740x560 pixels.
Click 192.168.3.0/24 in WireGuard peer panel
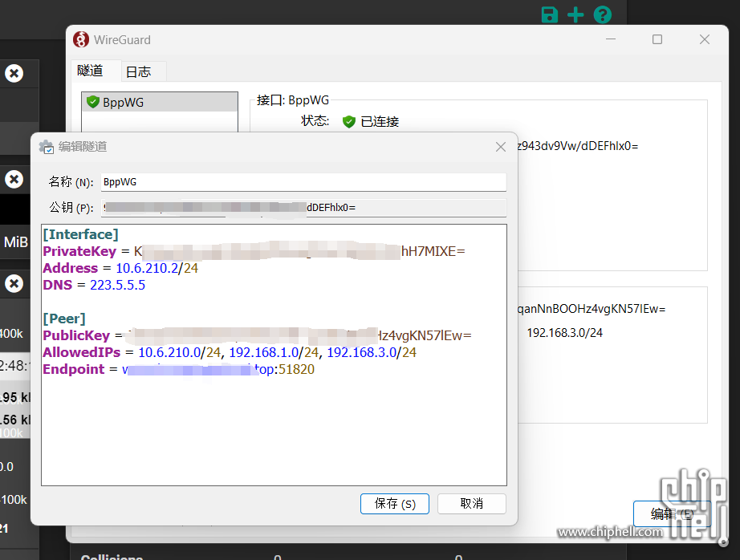564,333
